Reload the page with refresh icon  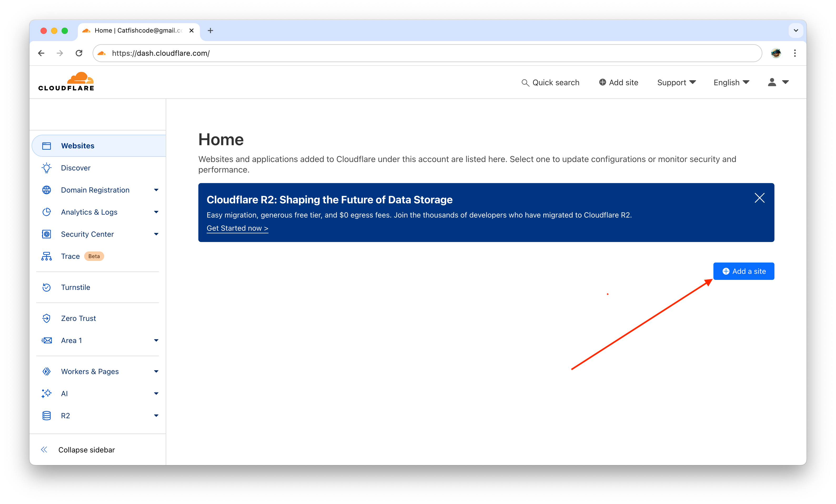pyautogui.click(x=79, y=53)
